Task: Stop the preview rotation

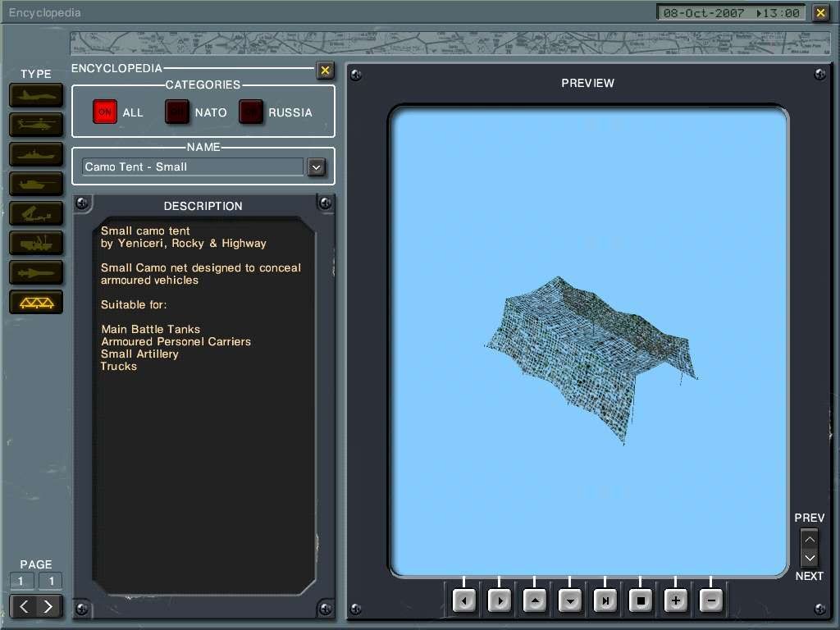Action: (x=640, y=600)
